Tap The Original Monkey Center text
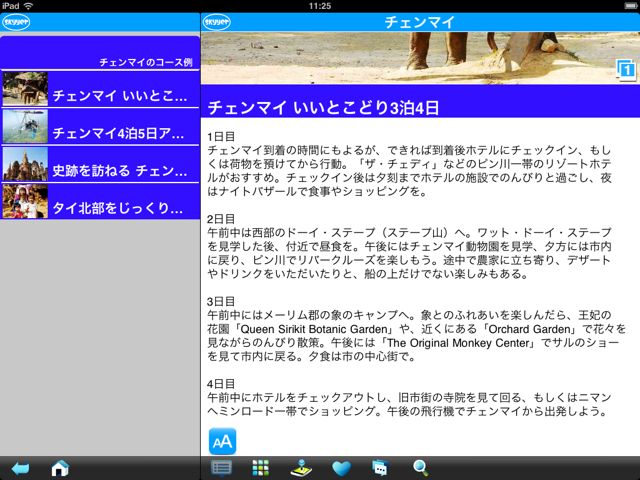Image resolution: width=640 pixels, height=480 pixels. pos(458,343)
